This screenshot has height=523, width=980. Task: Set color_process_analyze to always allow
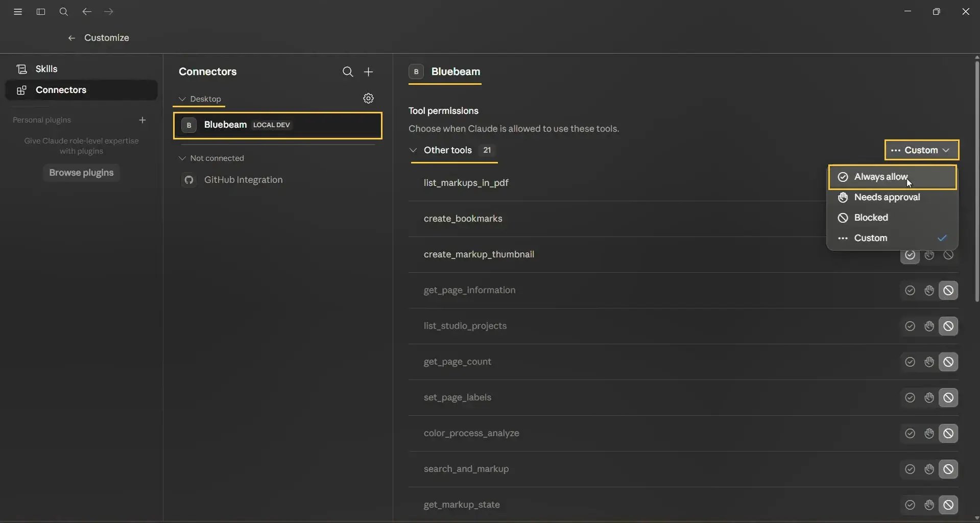(x=910, y=434)
